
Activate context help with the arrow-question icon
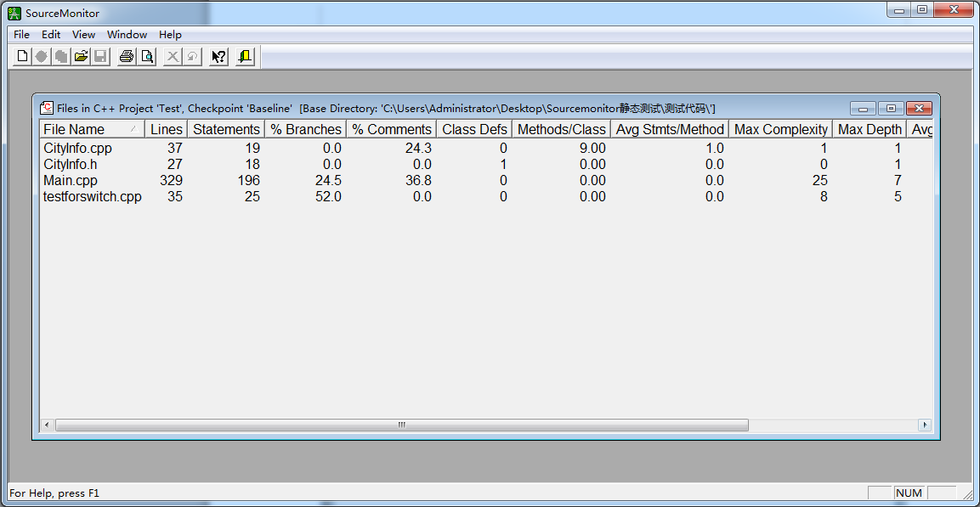(217, 55)
